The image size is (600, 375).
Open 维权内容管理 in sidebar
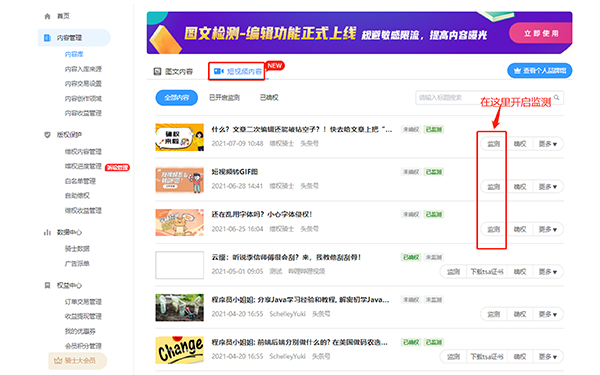[83, 152]
